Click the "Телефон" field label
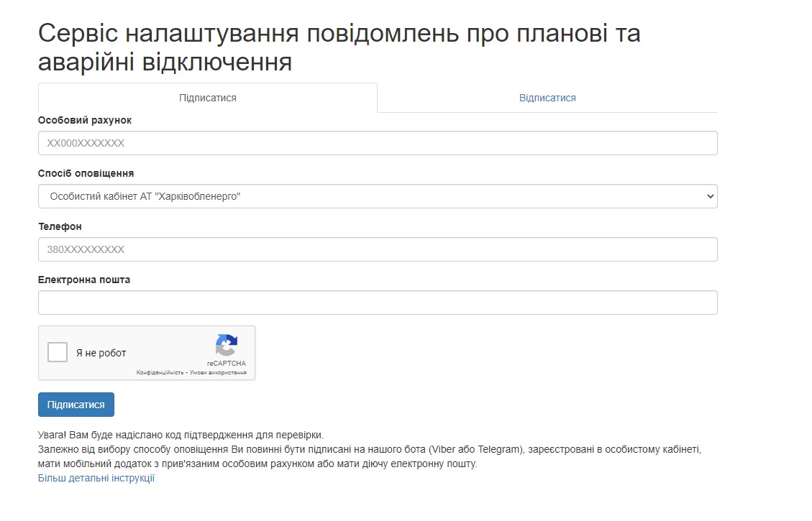The height and width of the screenshot is (521, 812). coord(60,226)
